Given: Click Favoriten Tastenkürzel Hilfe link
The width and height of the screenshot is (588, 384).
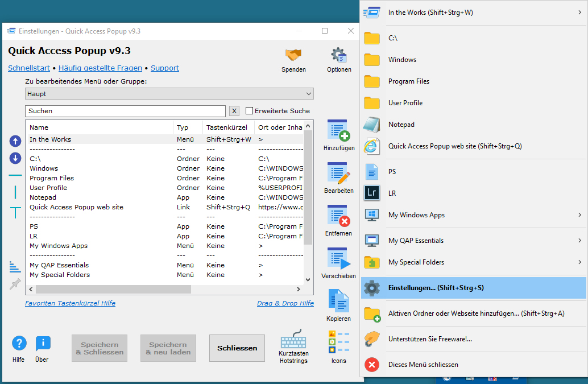Looking at the screenshot, I should [x=70, y=303].
